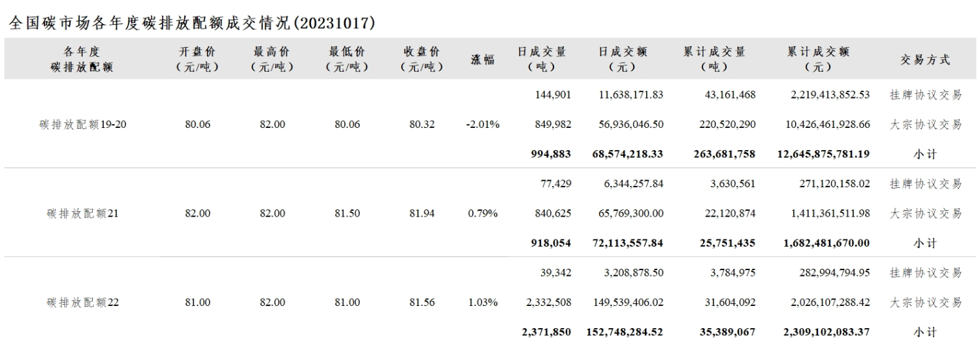Click the 累计成交额 column header
The height and width of the screenshot is (351, 980).
[x=818, y=59]
